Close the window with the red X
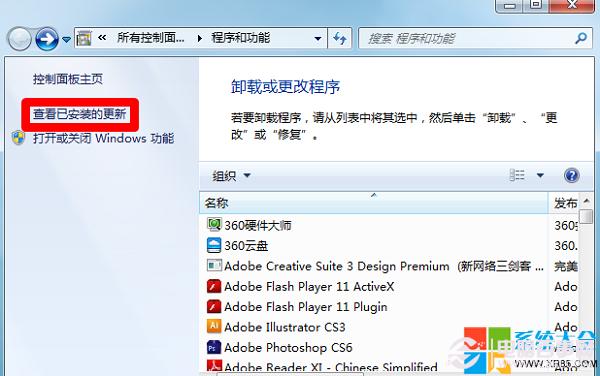The height and width of the screenshot is (376, 600). 572,5
